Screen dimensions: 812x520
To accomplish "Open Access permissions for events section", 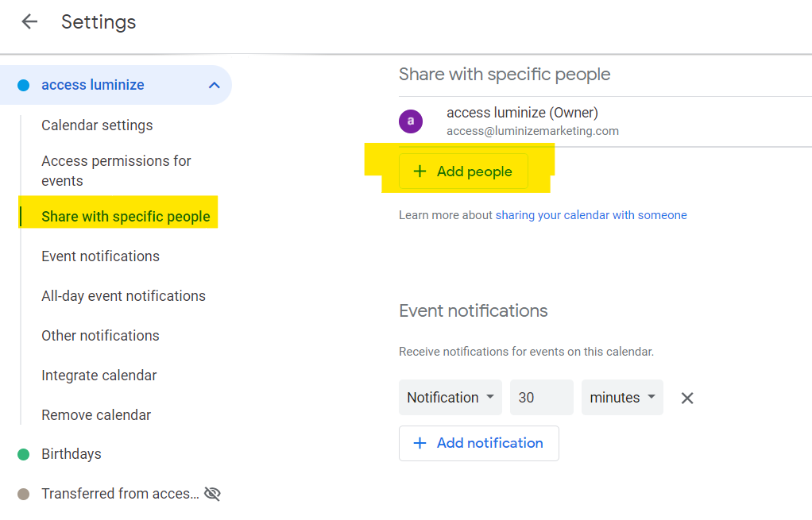I will tap(116, 171).
